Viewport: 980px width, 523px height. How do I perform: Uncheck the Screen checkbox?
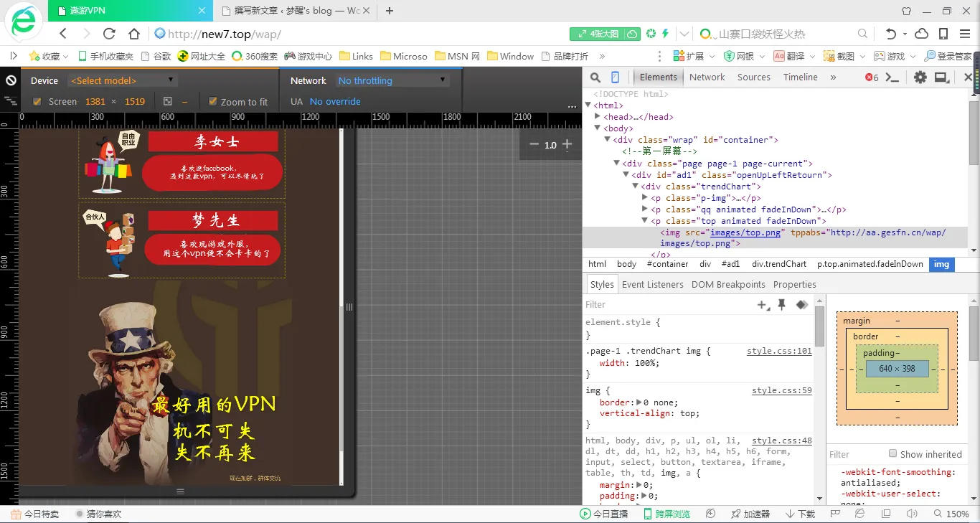[x=37, y=102]
